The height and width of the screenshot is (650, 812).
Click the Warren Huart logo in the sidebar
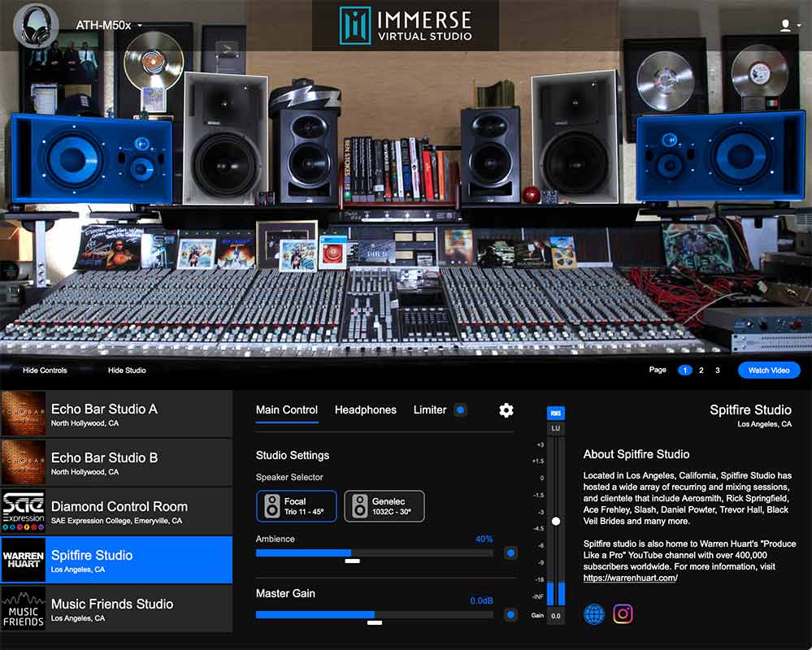click(24, 560)
